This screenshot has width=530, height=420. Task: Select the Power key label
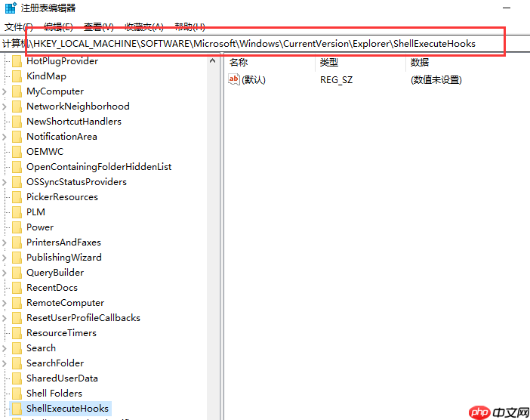point(40,227)
